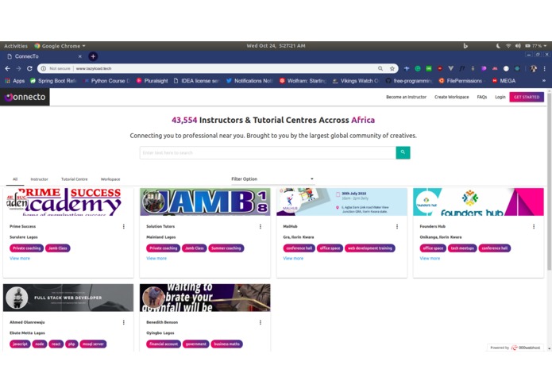
Task: Open the Google Chrome app menu dropdown
Action: point(60,46)
